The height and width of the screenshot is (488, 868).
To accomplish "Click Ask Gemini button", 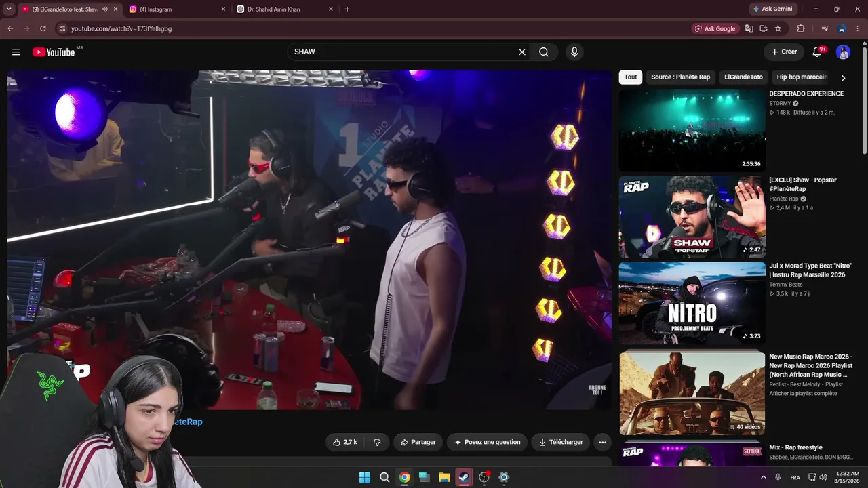I will (x=772, y=9).
